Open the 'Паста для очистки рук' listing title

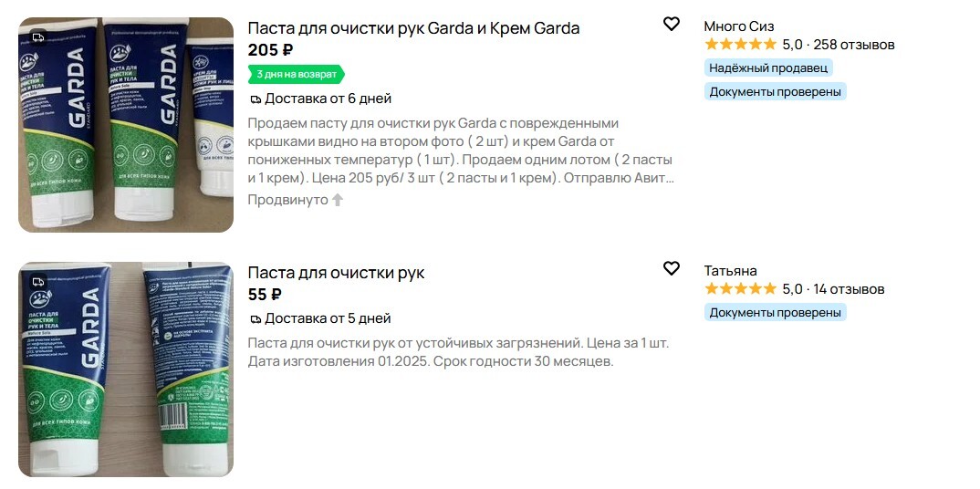(x=336, y=273)
